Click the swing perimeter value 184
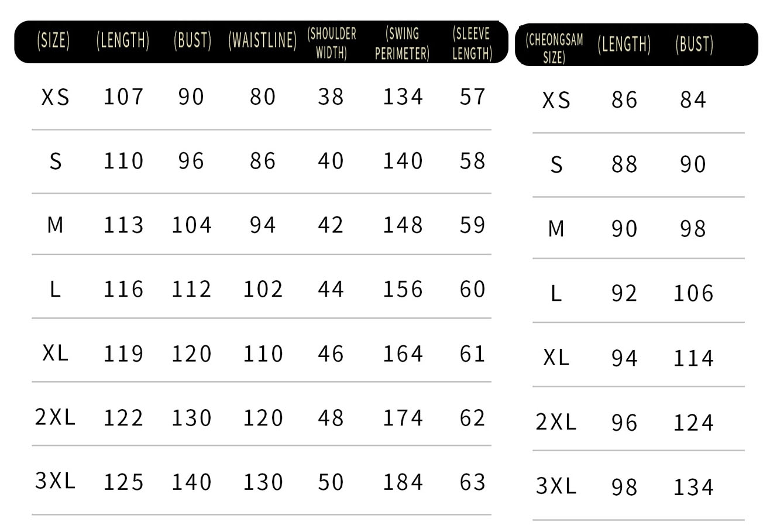770x532 pixels. coord(403,482)
